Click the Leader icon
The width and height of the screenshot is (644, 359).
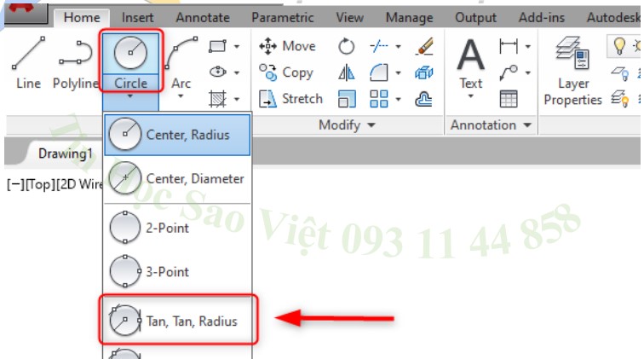(x=509, y=72)
